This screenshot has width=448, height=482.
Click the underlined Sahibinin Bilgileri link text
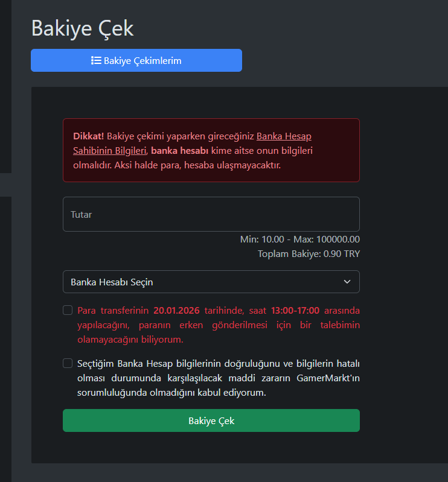click(109, 151)
